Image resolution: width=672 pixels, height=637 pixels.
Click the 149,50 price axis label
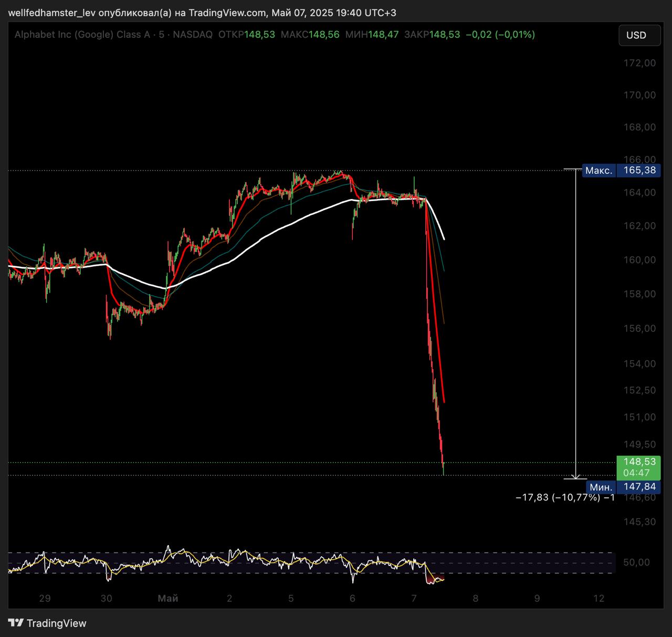coord(639,444)
